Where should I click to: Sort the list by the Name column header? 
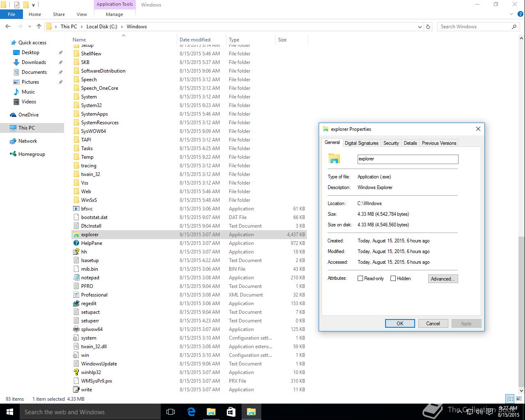(x=123, y=40)
